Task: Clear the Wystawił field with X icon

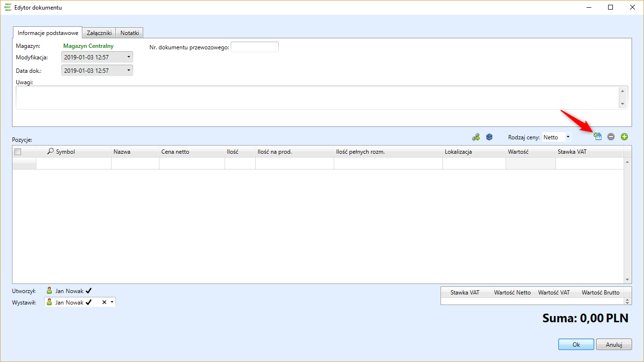Action: pyautogui.click(x=104, y=303)
